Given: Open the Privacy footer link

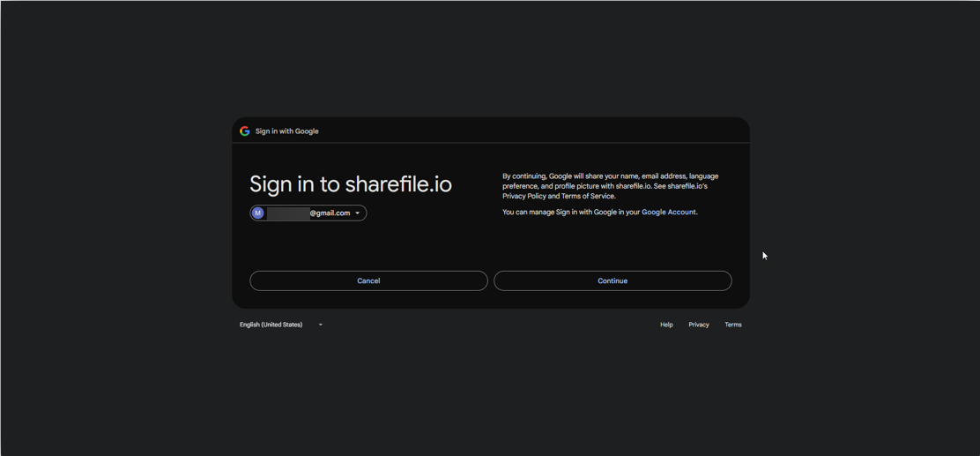Looking at the screenshot, I should click(x=699, y=325).
